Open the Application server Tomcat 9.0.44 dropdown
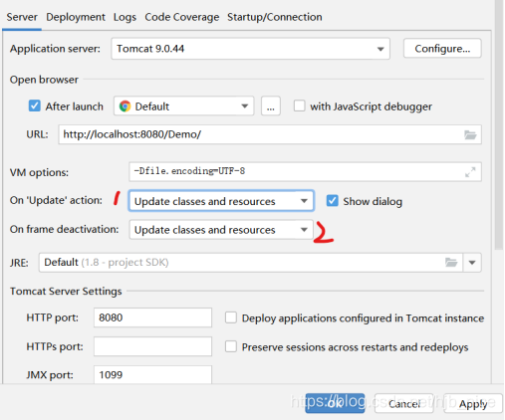The width and height of the screenshot is (505, 420). pyautogui.click(x=250, y=49)
